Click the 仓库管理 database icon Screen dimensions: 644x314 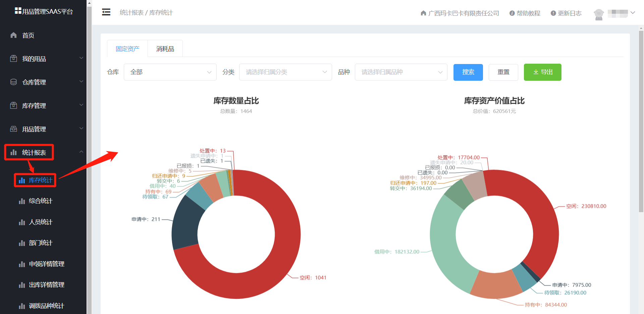13,82
